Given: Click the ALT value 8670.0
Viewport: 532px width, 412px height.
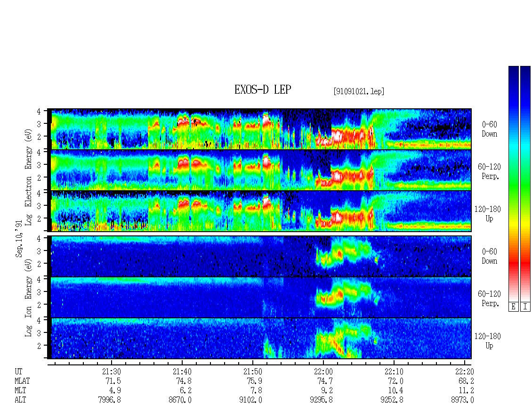Looking at the screenshot, I should point(180,400).
